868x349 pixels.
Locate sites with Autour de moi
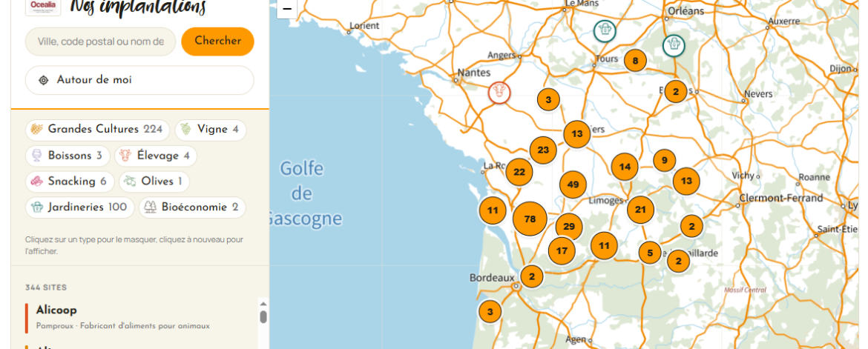139,80
